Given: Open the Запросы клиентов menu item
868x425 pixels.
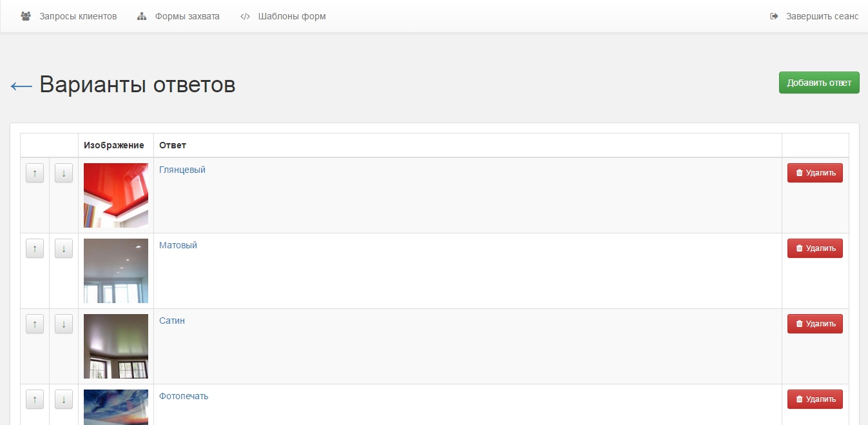Looking at the screenshot, I should pyautogui.click(x=69, y=16).
